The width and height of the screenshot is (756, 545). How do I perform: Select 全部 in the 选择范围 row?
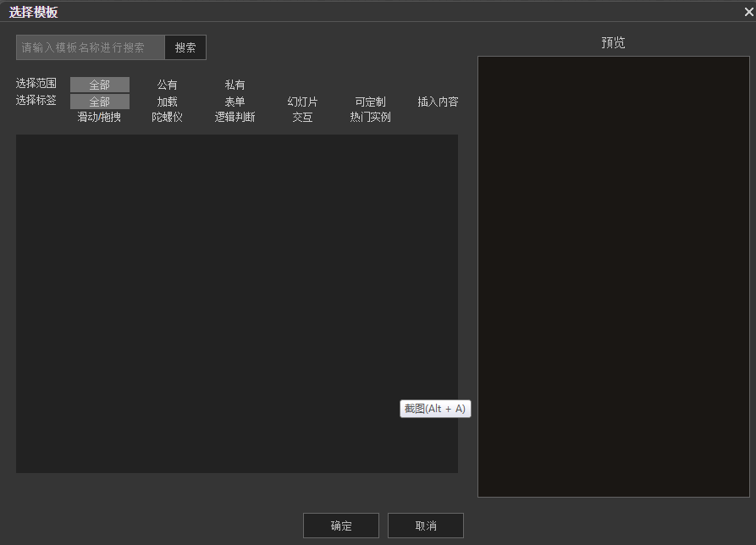click(x=100, y=85)
